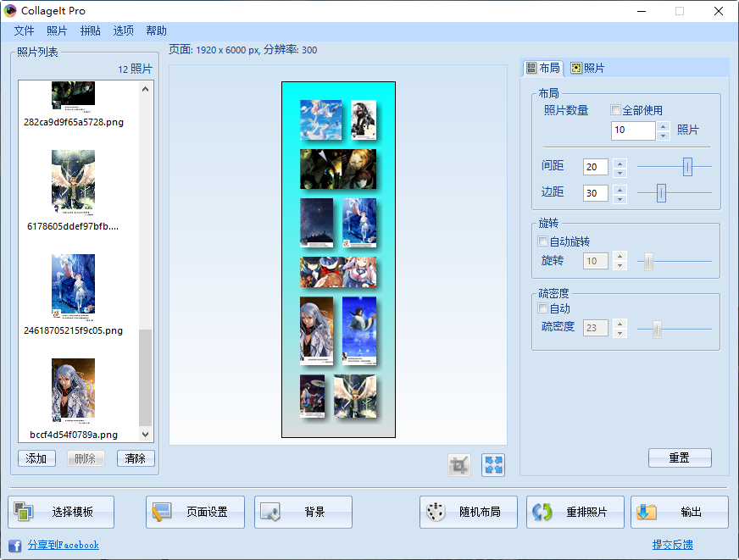The image size is (739, 560).
Task: Increase 边距 value with up arrow
Action: [620, 189]
